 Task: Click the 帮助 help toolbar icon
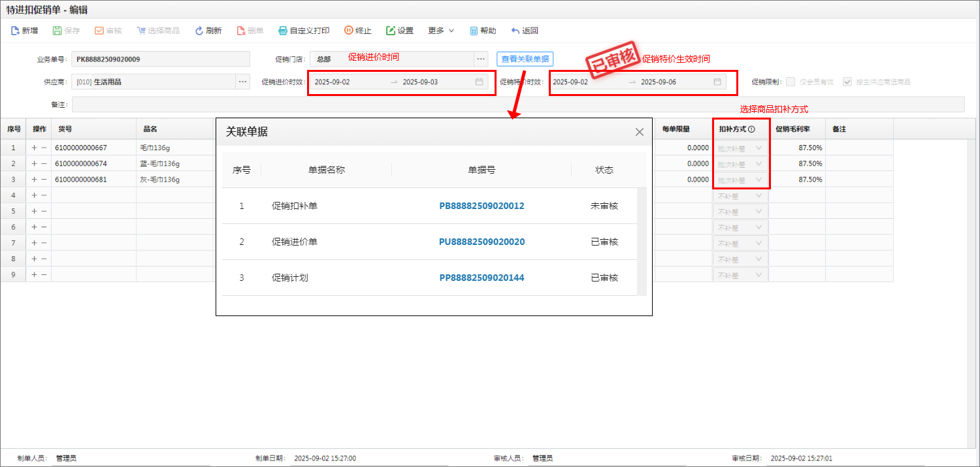point(474,31)
